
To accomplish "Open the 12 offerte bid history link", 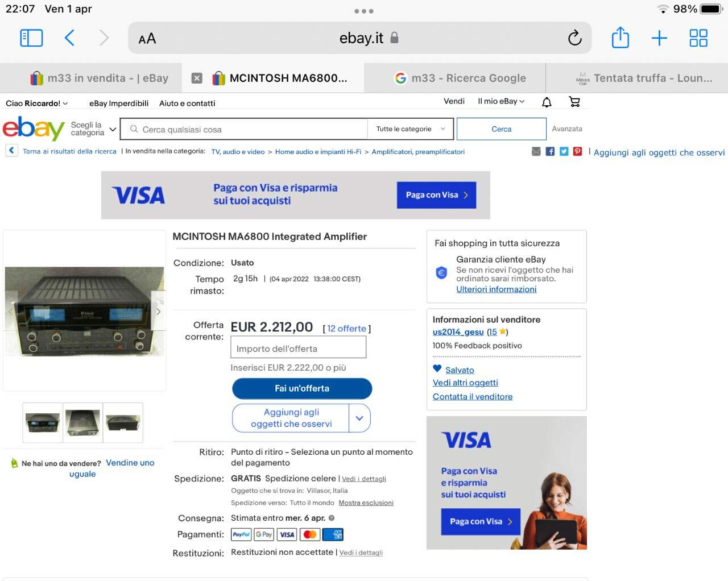I will pyautogui.click(x=346, y=329).
